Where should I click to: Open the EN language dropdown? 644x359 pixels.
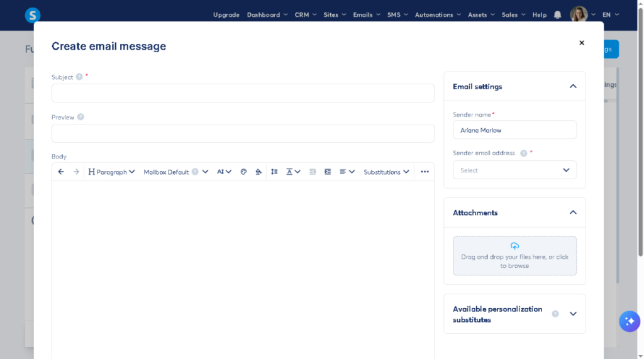point(610,15)
